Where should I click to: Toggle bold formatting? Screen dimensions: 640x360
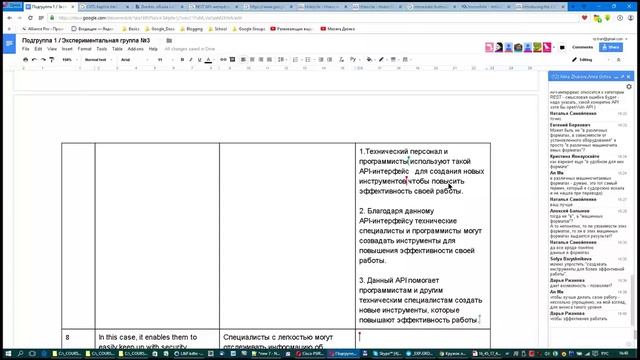point(182,60)
